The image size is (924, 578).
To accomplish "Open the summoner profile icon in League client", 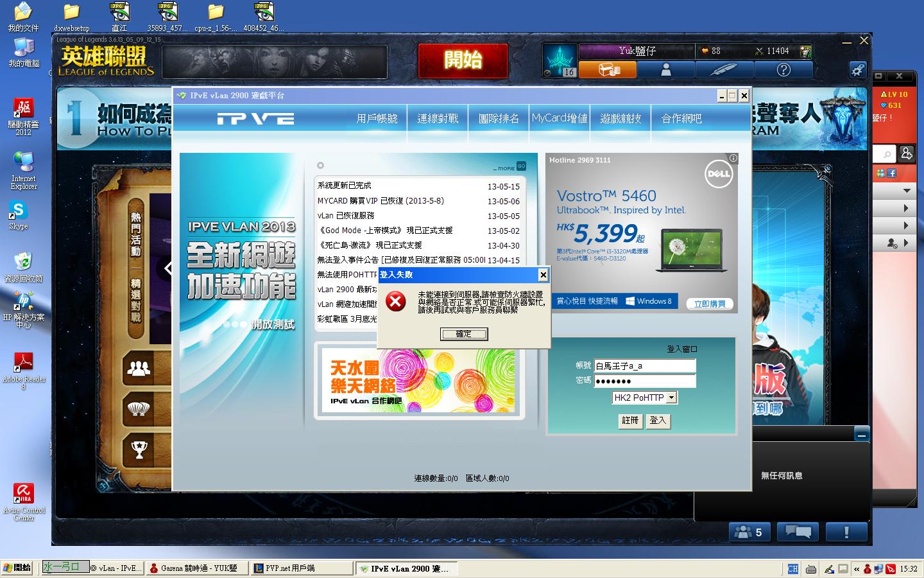I will point(666,69).
